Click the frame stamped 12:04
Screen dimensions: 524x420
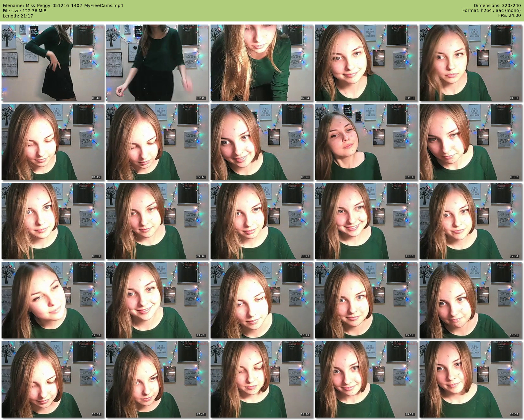click(x=471, y=221)
